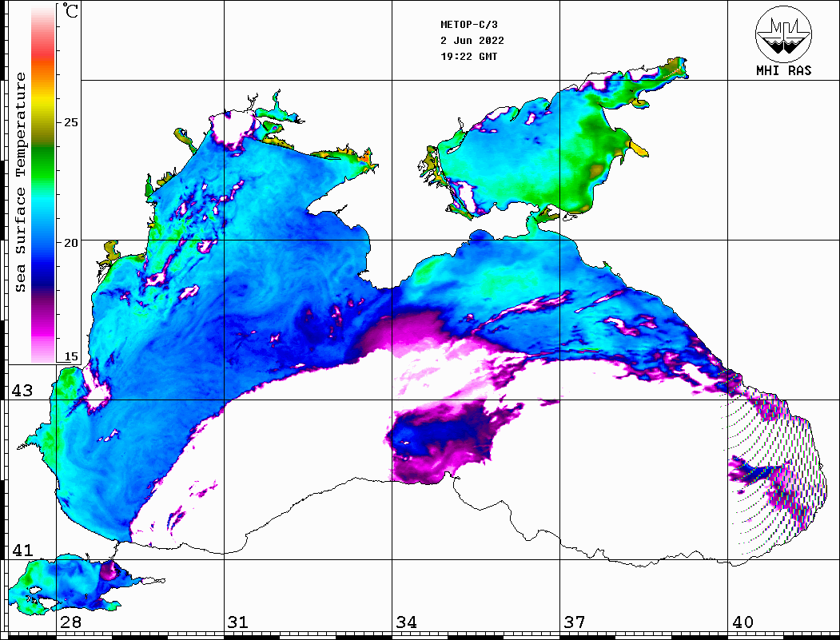Click the '19:22 GMT' time text
The width and height of the screenshot is (840, 640).
[468, 56]
